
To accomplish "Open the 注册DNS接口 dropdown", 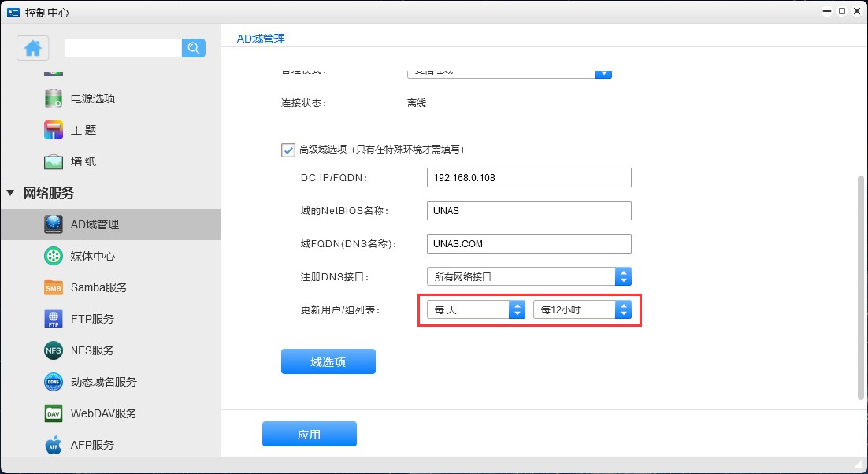I will click(x=529, y=276).
